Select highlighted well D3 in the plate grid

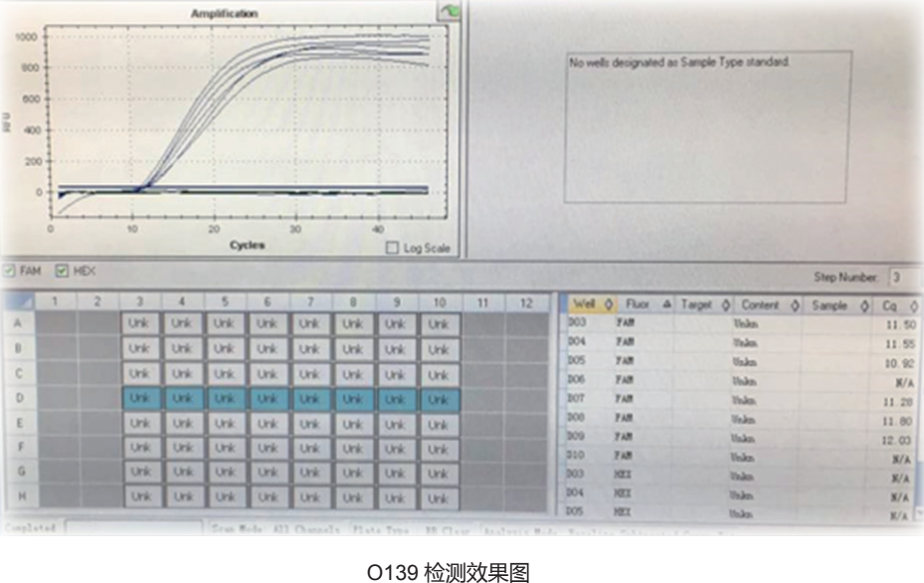click(140, 398)
